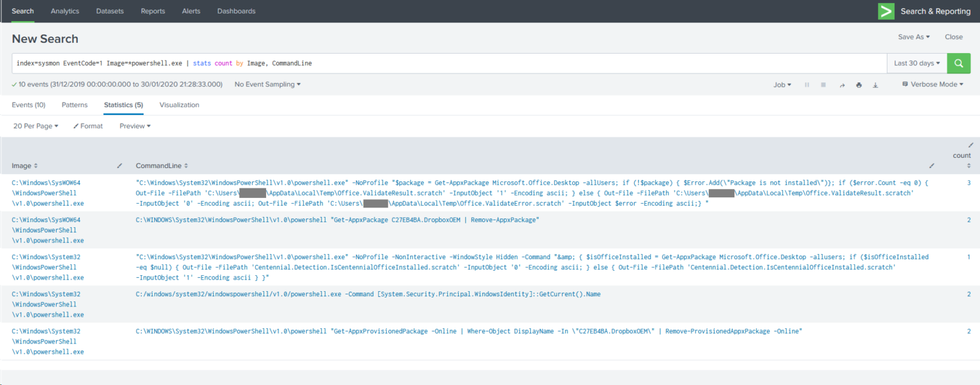Print the search results
The width and height of the screenshot is (980, 385).
coord(859,84)
